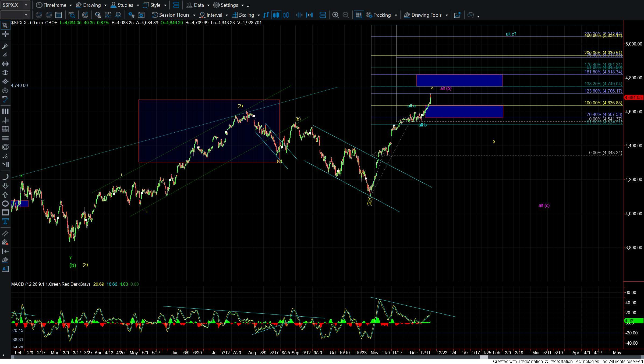The width and height of the screenshot is (644, 364).
Task: Select the parallel lines drawing tool
Action: coord(5,82)
